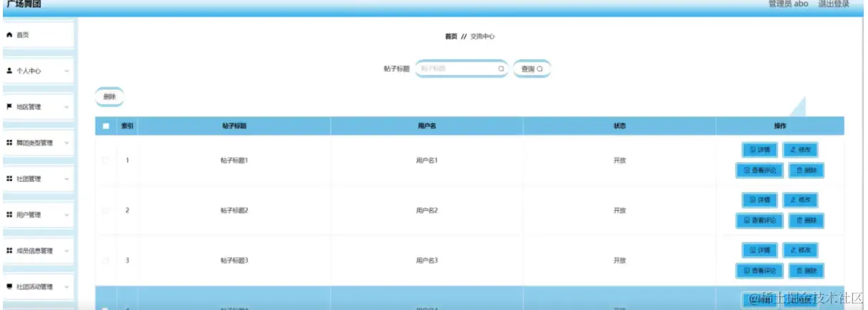Open 详情 for 帖子标题1
The image size is (868, 310).
[759, 150]
